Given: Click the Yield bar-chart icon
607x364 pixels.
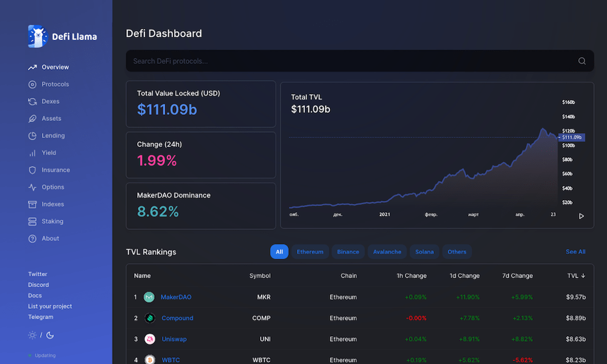Looking at the screenshot, I should pos(32,153).
